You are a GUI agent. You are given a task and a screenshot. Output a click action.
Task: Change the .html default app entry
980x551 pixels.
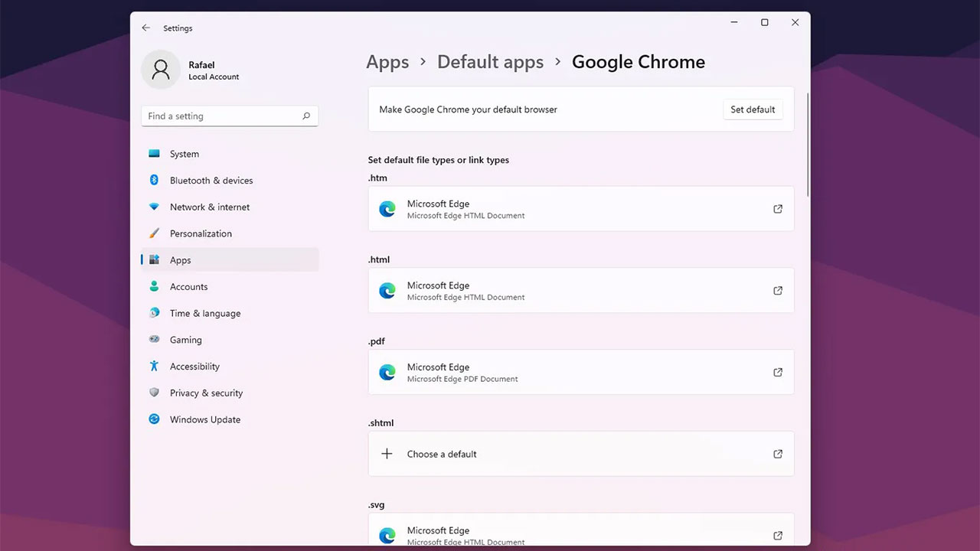[x=581, y=291]
